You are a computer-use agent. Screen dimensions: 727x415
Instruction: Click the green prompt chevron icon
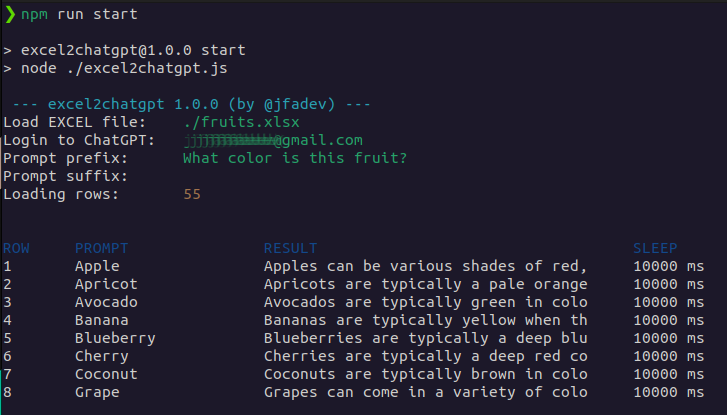tap(10, 14)
